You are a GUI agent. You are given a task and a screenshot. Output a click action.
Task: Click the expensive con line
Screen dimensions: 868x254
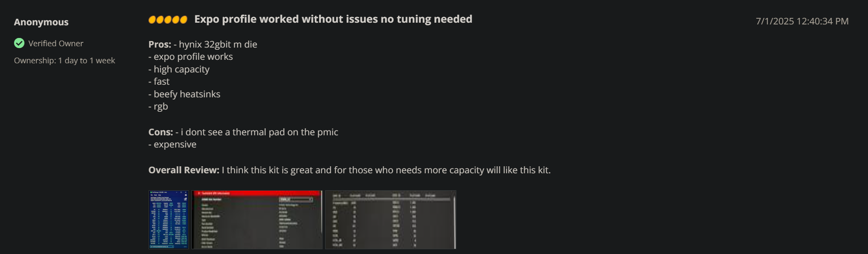[172, 144]
